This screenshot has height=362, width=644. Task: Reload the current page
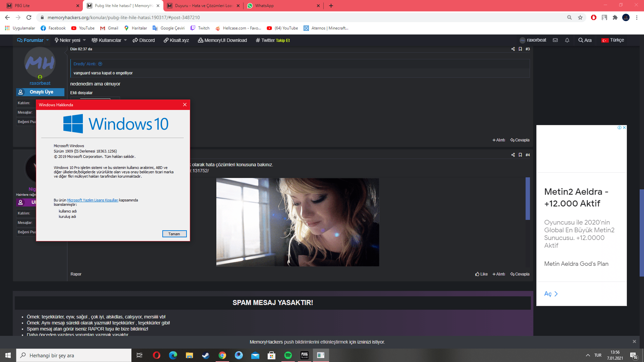tap(29, 17)
